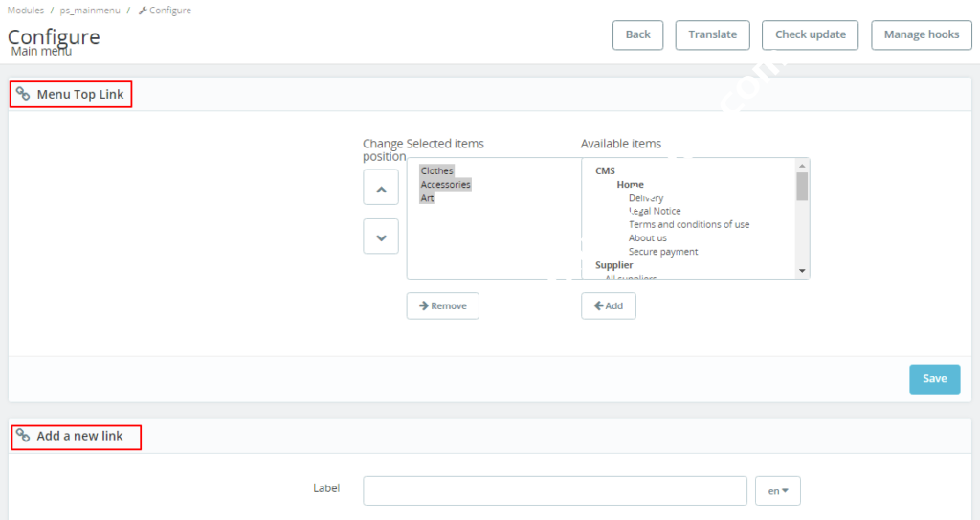The height and width of the screenshot is (520, 980).
Task: Click into the Label input field
Action: pos(554,490)
